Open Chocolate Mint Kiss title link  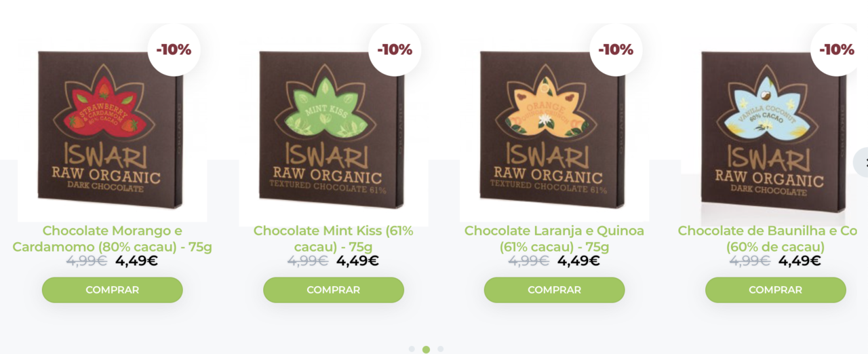point(334,239)
